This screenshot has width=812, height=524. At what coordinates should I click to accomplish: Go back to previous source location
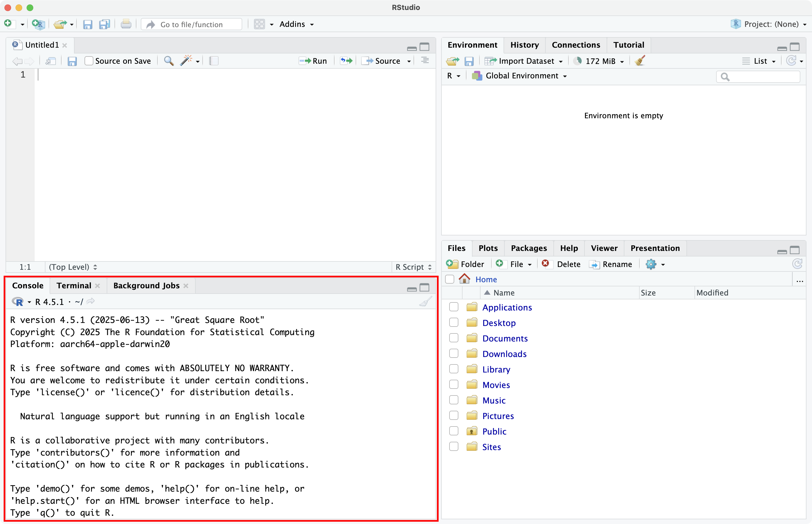17,61
